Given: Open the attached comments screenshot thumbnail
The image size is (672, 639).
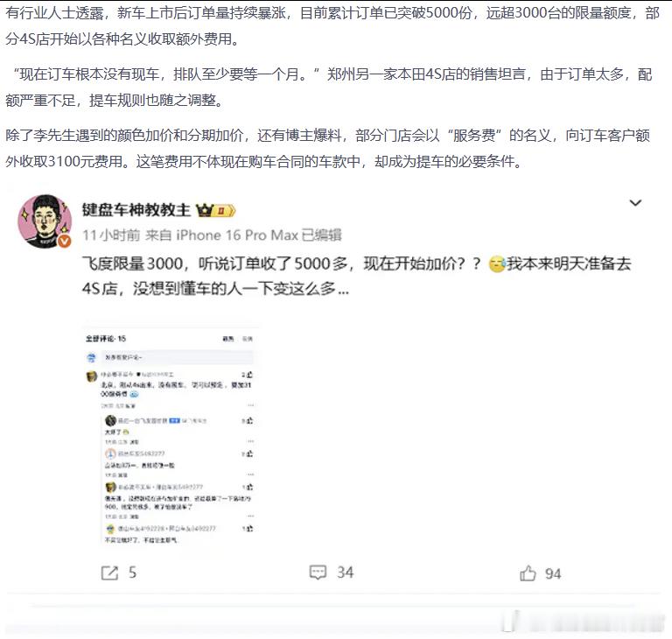Looking at the screenshot, I should [x=170, y=436].
